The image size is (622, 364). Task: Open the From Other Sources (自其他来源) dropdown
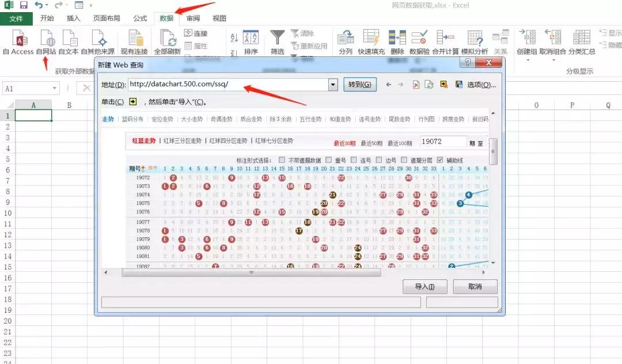pyautogui.click(x=98, y=41)
